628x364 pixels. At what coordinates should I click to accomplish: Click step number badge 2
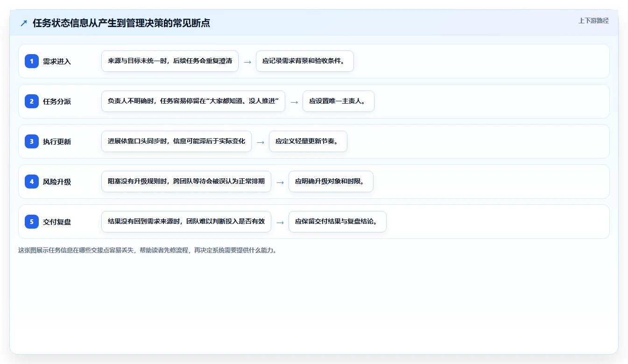[32, 101]
